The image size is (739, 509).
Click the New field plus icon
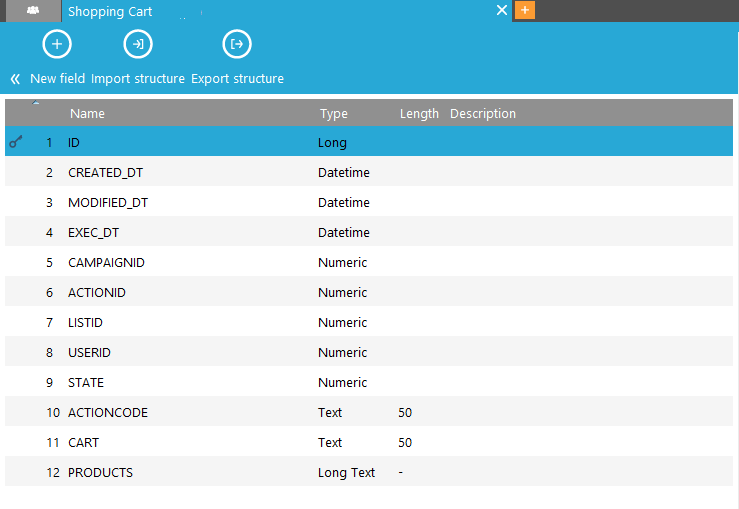click(x=57, y=45)
